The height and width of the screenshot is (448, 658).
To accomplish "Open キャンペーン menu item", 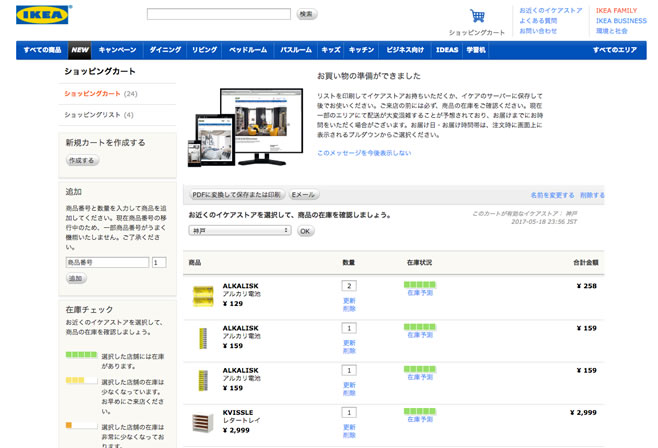I will click(118, 50).
